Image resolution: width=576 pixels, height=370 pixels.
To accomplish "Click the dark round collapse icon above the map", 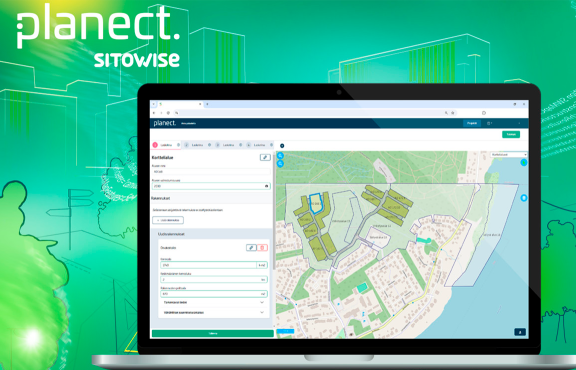I will click(282, 146).
